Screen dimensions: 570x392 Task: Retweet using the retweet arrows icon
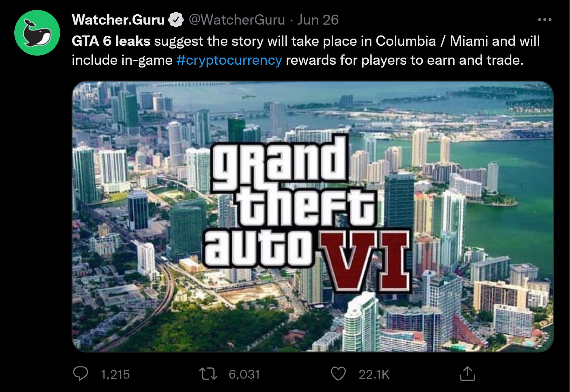point(208,374)
